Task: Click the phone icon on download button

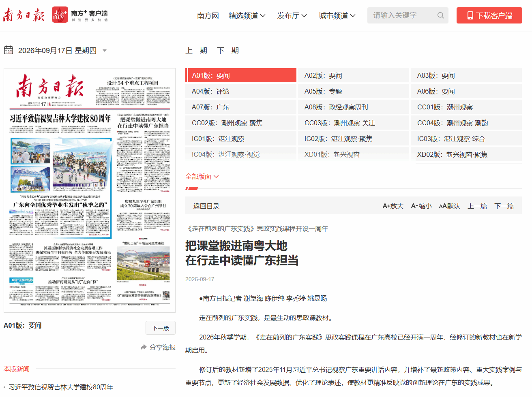Action: [x=470, y=15]
